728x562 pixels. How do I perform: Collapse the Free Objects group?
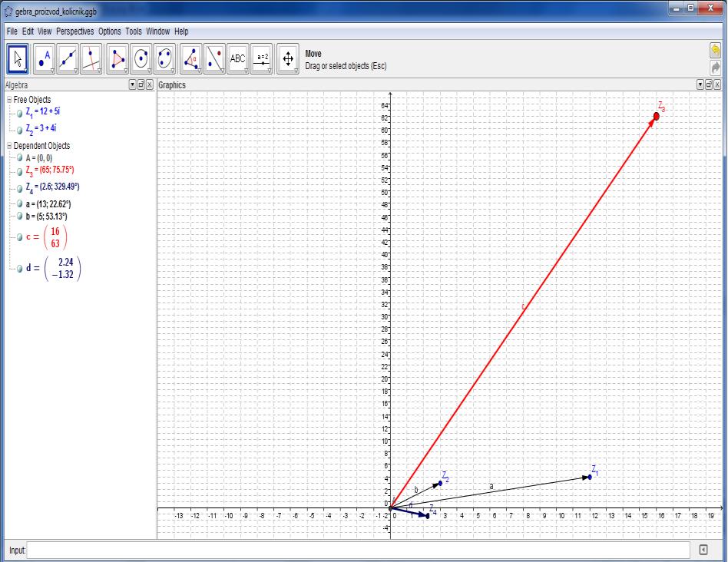coord(8,99)
